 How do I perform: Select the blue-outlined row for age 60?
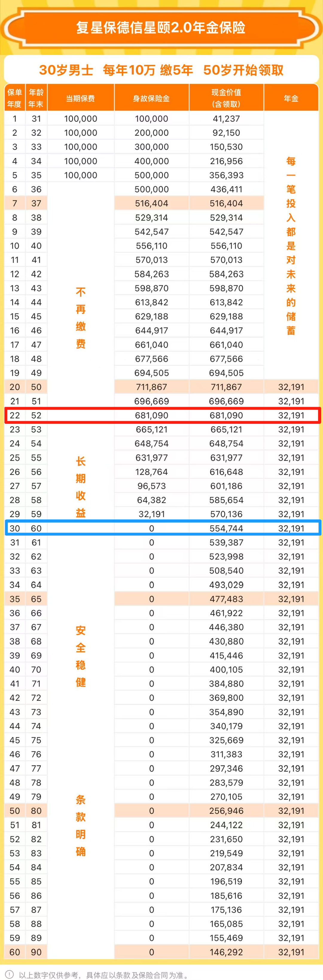pos(163,528)
